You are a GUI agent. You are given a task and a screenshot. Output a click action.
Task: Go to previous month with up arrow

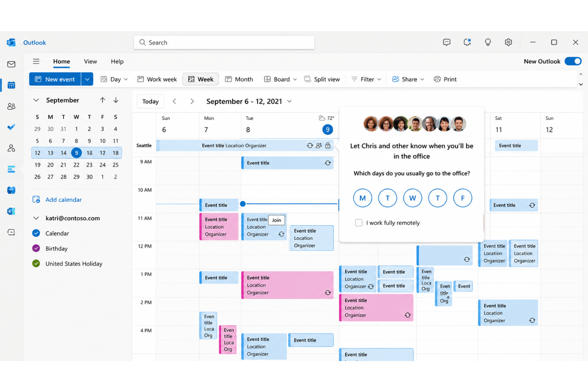click(103, 100)
